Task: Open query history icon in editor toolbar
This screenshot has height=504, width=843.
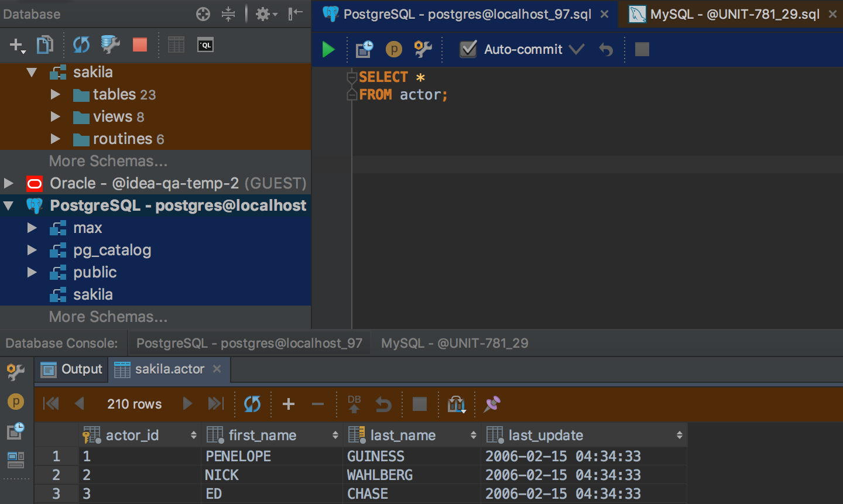Action: click(364, 50)
